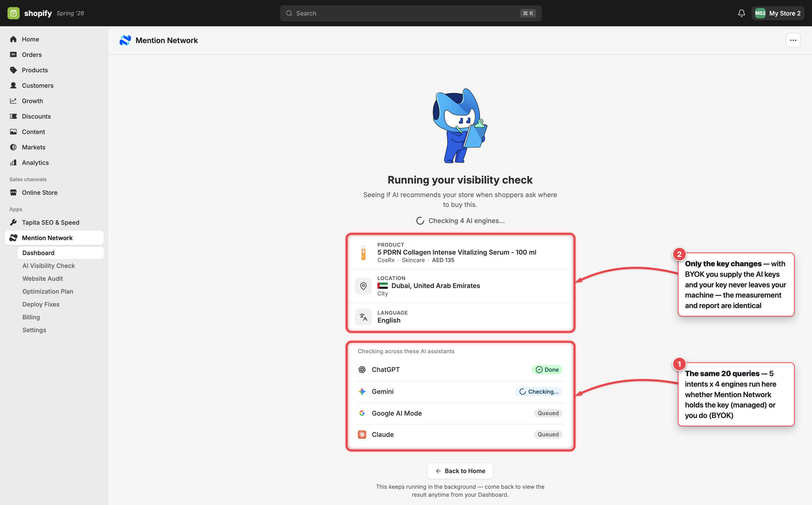The height and width of the screenshot is (505, 812).
Task: Click Queued badge for Google AI Mode
Action: pyautogui.click(x=548, y=413)
